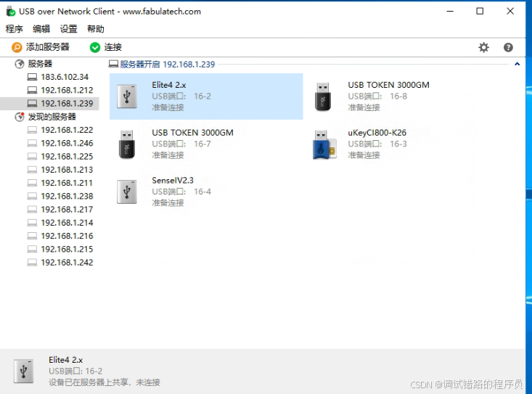Image resolution: width=532 pixels, height=394 pixels.
Task: Click the 添加服务器 toolbar button label
Action: point(48,46)
